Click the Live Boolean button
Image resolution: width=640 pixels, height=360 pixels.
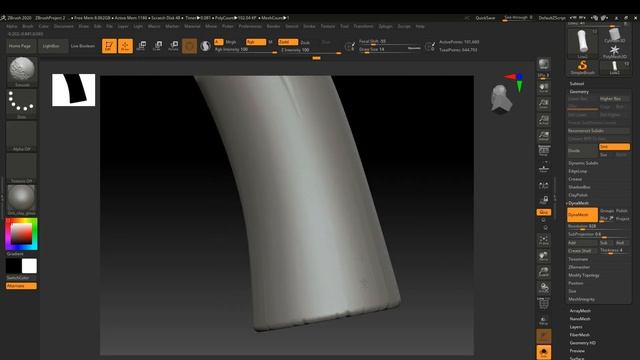83,46
